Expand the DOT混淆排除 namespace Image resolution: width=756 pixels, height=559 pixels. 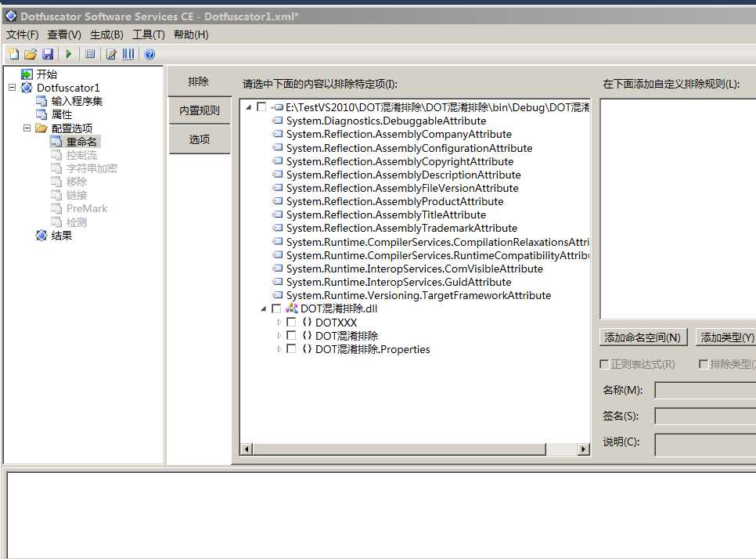coord(279,335)
